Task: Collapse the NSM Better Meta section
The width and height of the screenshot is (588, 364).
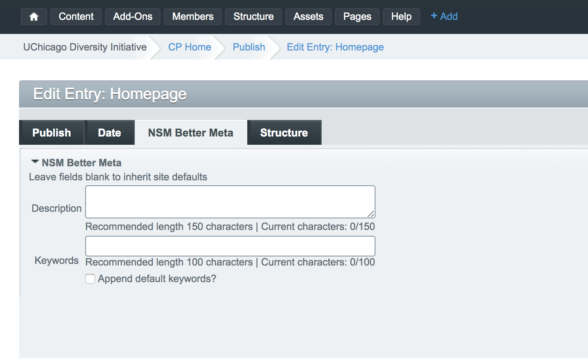Action: [35, 162]
